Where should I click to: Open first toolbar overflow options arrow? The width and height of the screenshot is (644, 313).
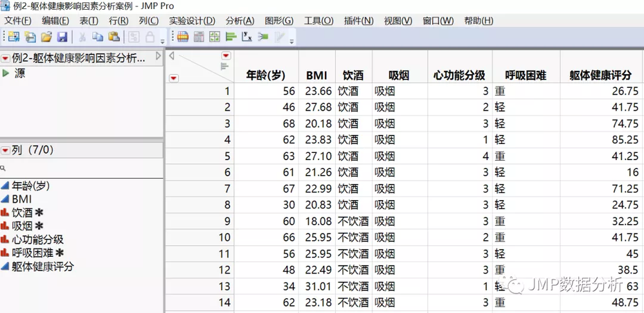pos(162,41)
